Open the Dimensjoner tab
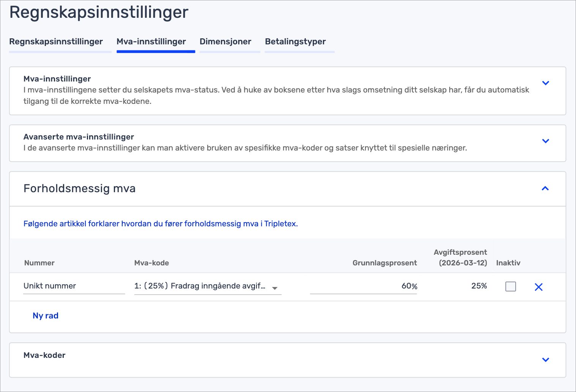The height and width of the screenshot is (392, 576). point(225,42)
